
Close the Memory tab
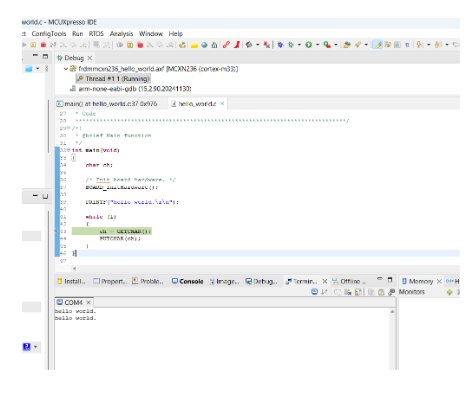coord(439,281)
